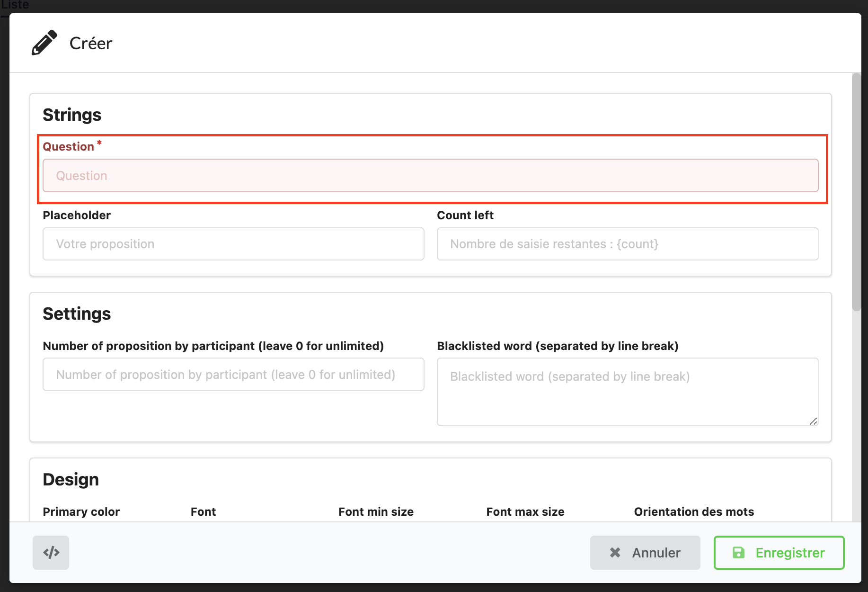Click the floppy disk icon on Enregistrer
The height and width of the screenshot is (592, 868).
738,553
